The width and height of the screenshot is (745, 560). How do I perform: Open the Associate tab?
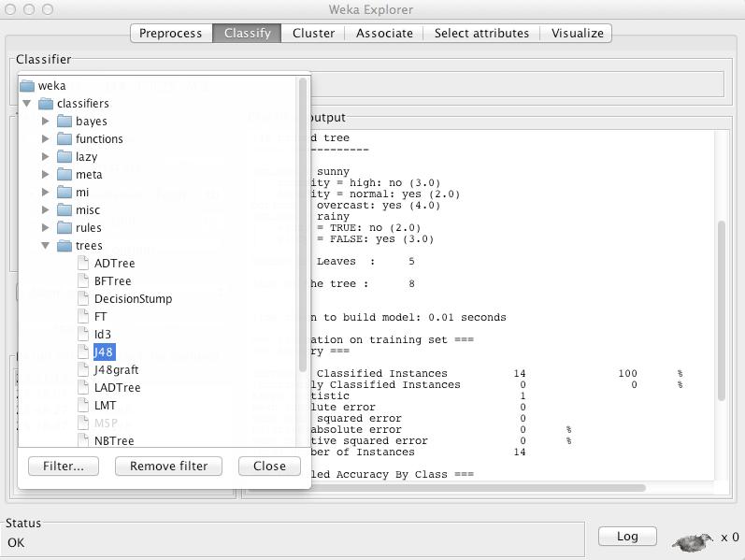coord(384,34)
